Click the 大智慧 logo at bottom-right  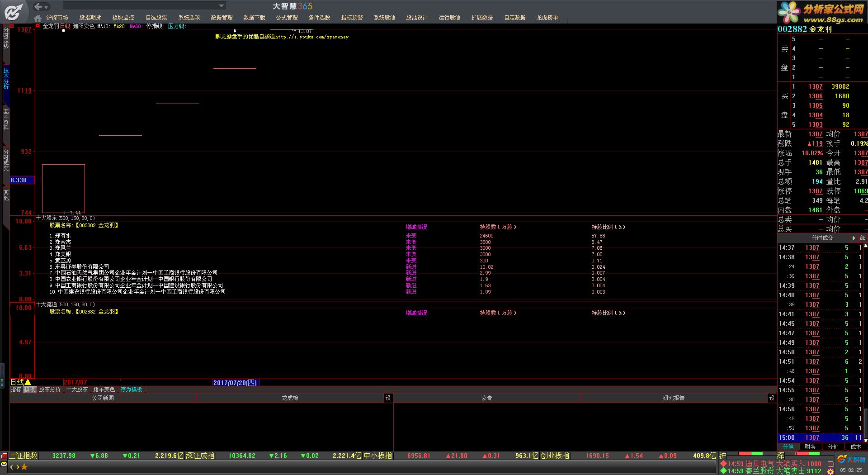(x=851, y=459)
